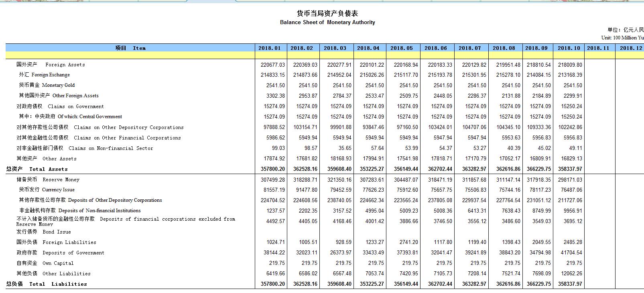Select the Bond Issue row label
Viewport: 644px width, 293px height.
click(43, 232)
